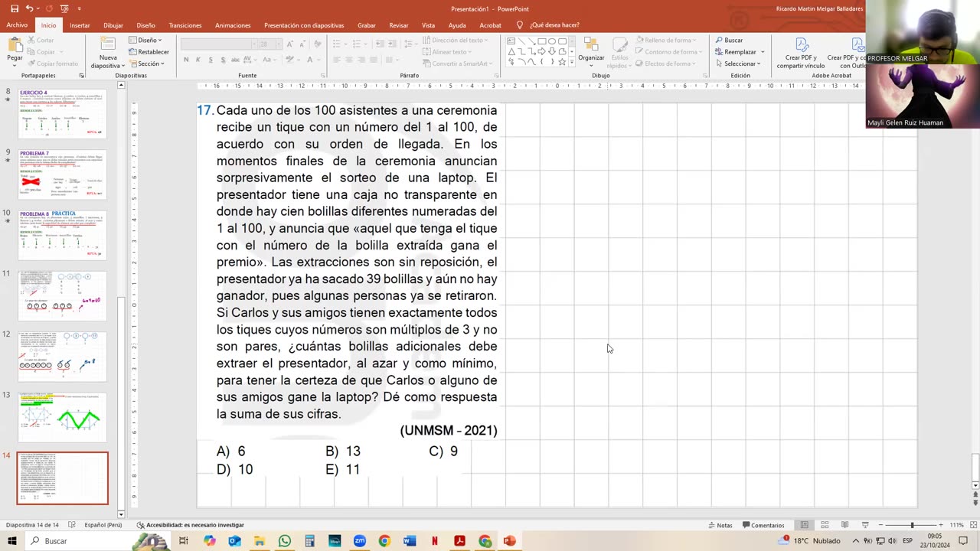Toggle bold N formatting

click(186, 60)
